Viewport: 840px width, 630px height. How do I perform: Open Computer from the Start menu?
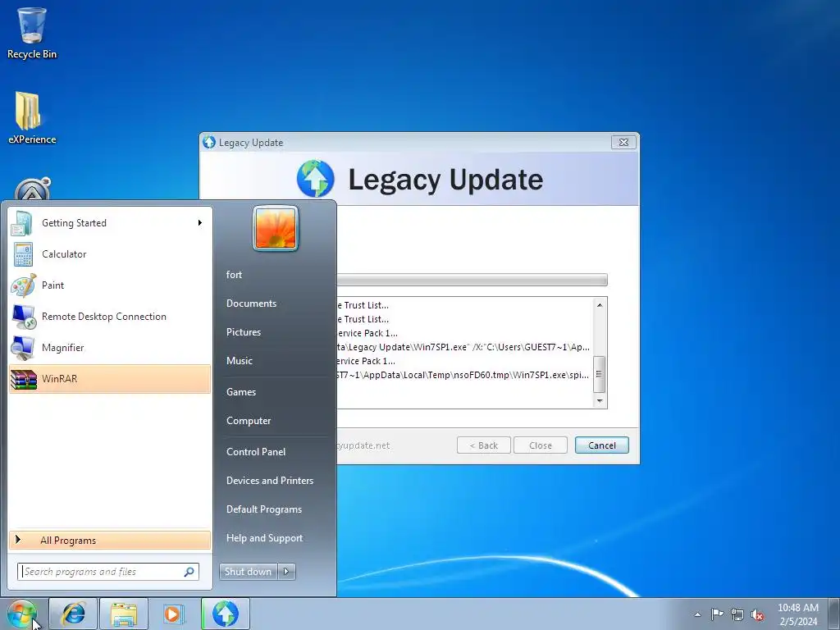point(249,421)
